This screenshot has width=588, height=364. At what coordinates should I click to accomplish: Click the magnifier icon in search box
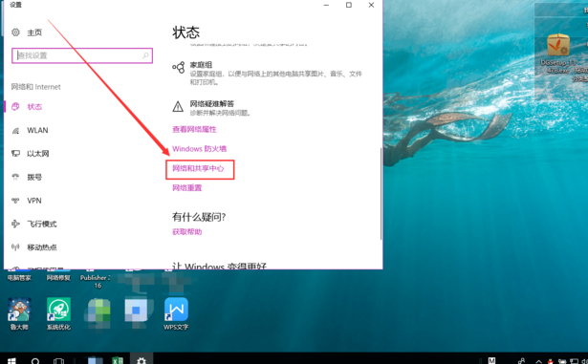pos(145,55)
